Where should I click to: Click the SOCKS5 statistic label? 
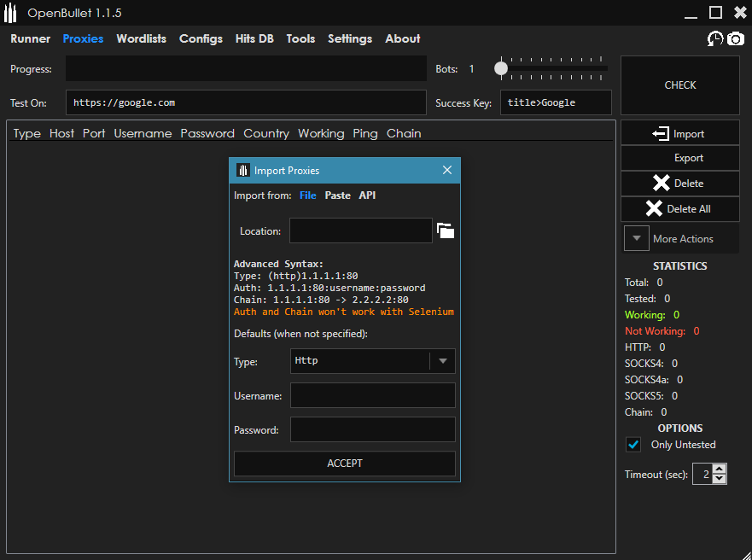point(644,395)
